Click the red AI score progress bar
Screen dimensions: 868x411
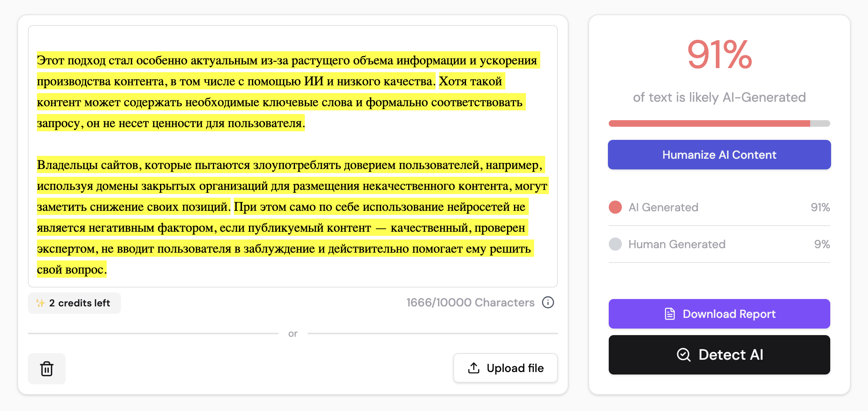pyautogui.click(x=710, y=123)
